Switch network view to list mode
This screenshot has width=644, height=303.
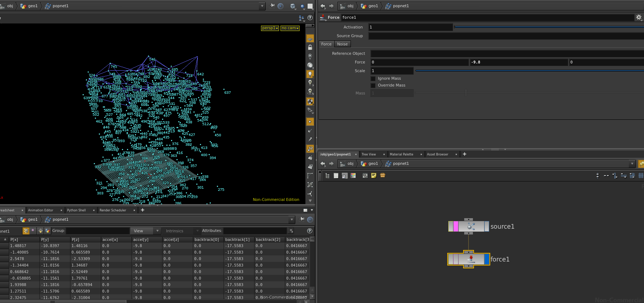click(336, 176)
